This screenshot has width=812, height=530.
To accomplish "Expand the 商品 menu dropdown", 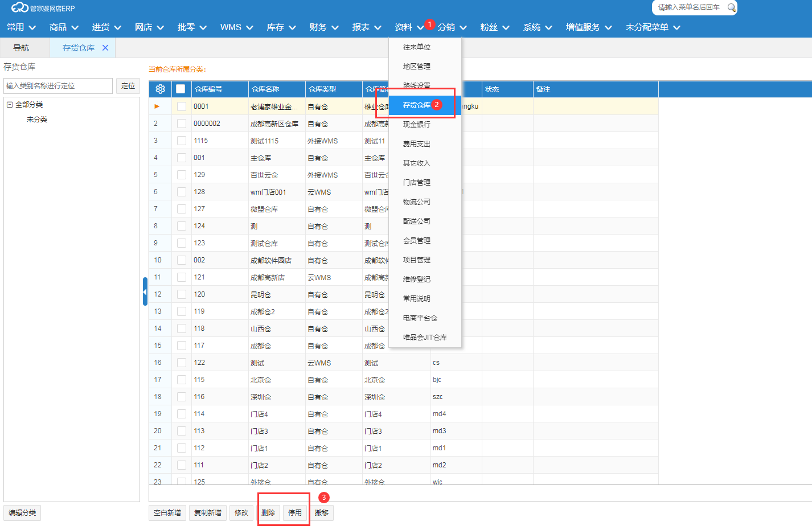I will (64, 27).
